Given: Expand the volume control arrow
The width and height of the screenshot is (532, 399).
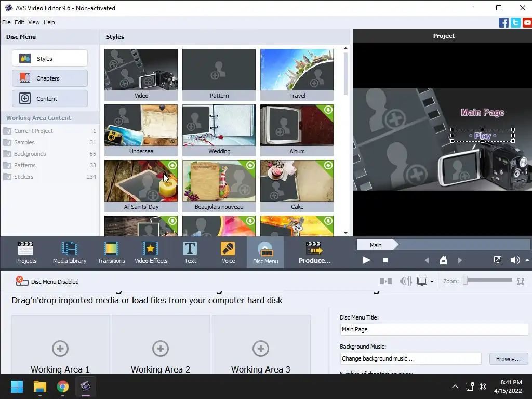Looking at the screenshot, I should (527, 260).
